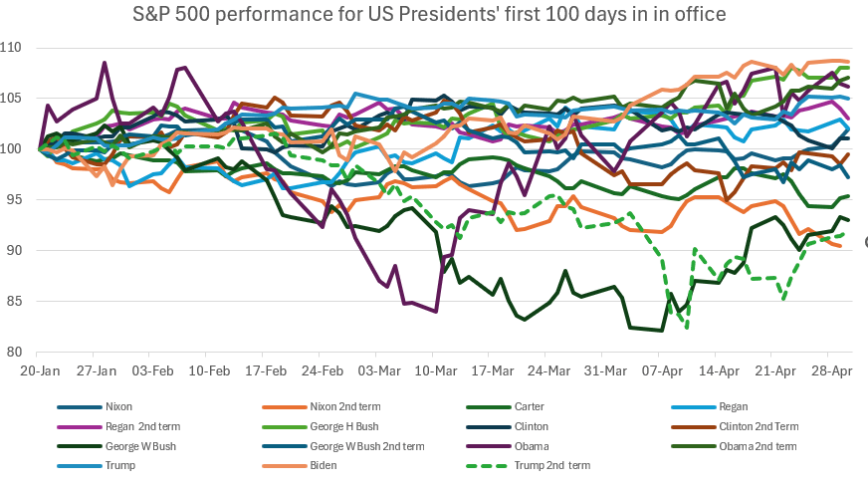
Task: Select the Nixon 2nd term legend entry
Action: click(342, 406)
